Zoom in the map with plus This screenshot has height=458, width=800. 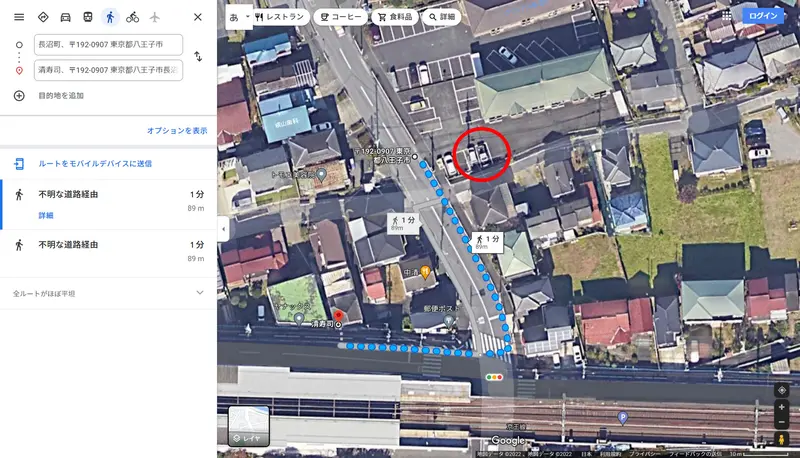(781, 407)
